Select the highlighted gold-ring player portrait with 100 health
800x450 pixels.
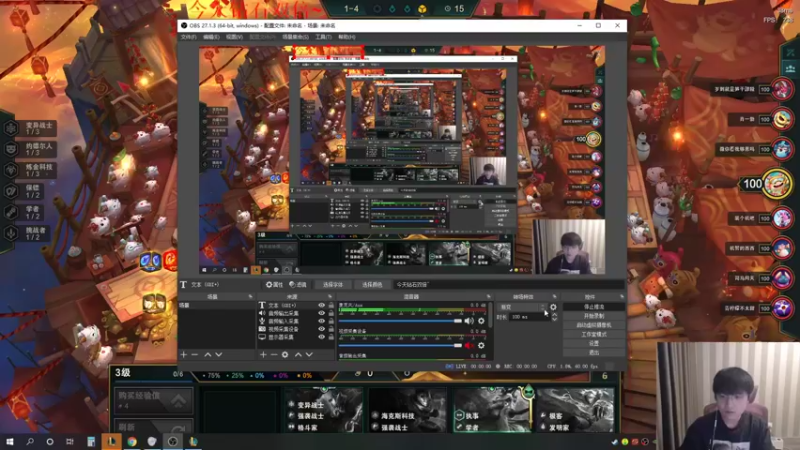(777, 183)
